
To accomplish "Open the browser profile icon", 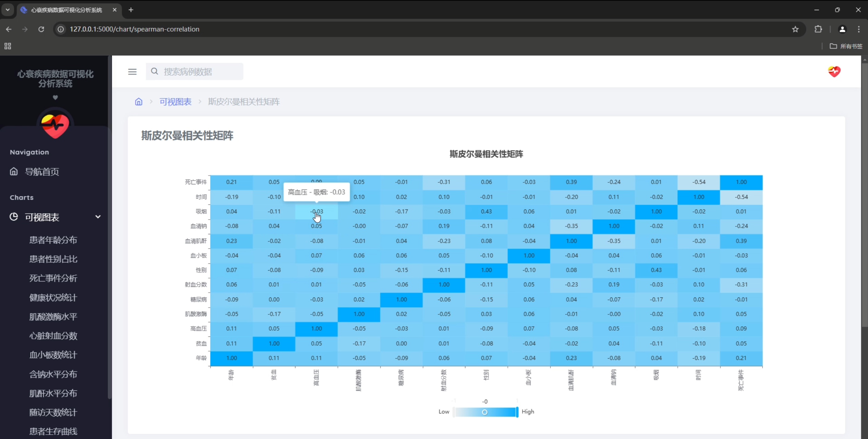I will tap(842, 29).
